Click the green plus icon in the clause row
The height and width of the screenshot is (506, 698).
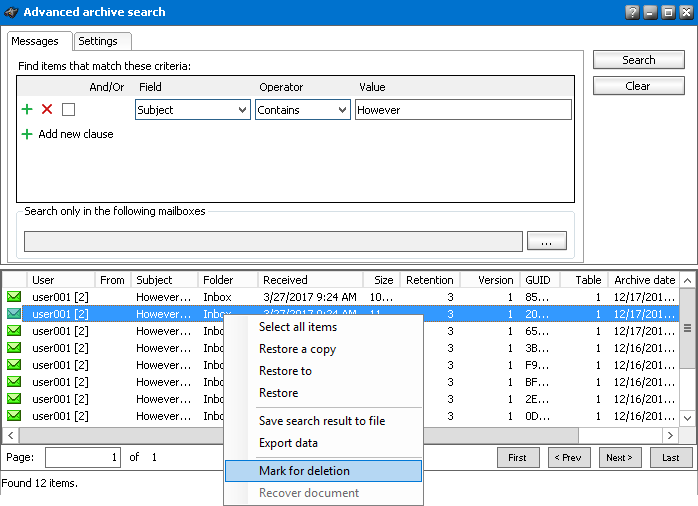pyautogui.click(x=27, y=109)
